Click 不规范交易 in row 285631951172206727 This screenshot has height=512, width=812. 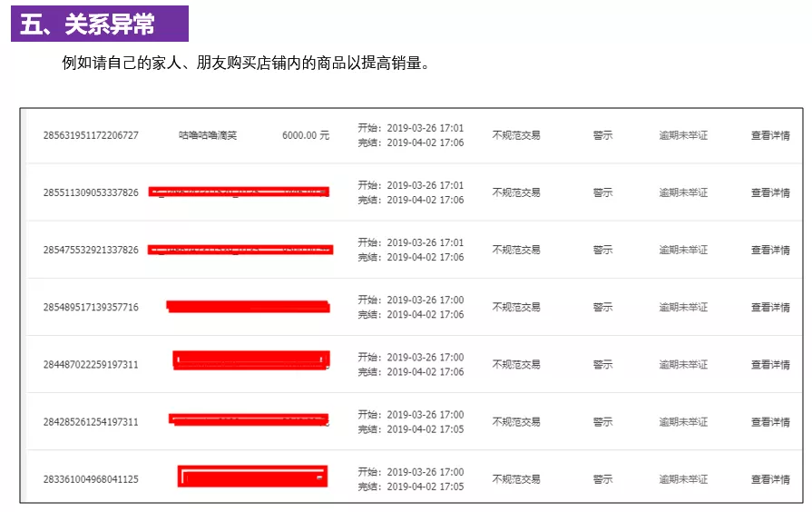[516, 135]
